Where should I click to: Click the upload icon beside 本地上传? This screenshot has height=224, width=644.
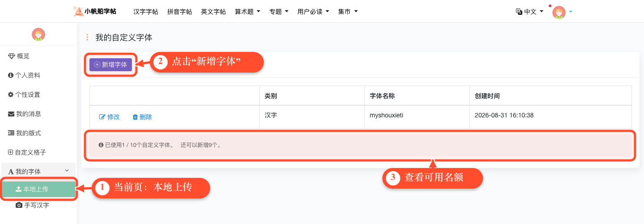click(19, 189)
